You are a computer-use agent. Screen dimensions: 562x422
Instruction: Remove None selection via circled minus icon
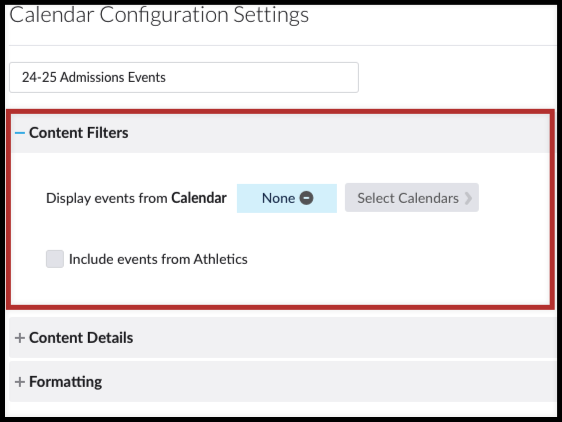tap(306, 198)
